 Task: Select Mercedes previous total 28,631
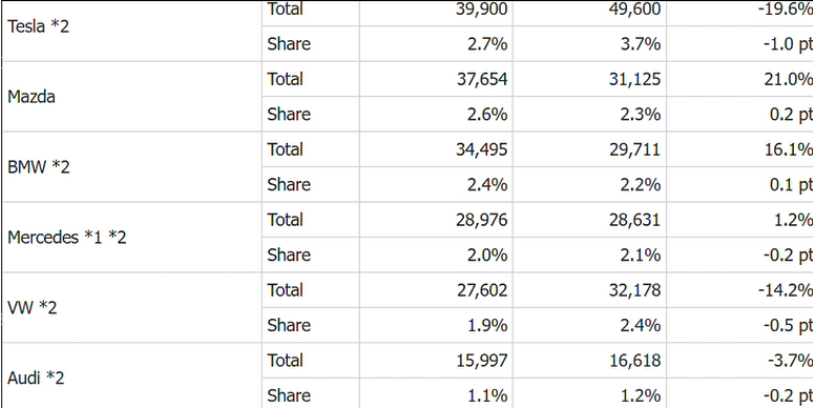point(635,220)
